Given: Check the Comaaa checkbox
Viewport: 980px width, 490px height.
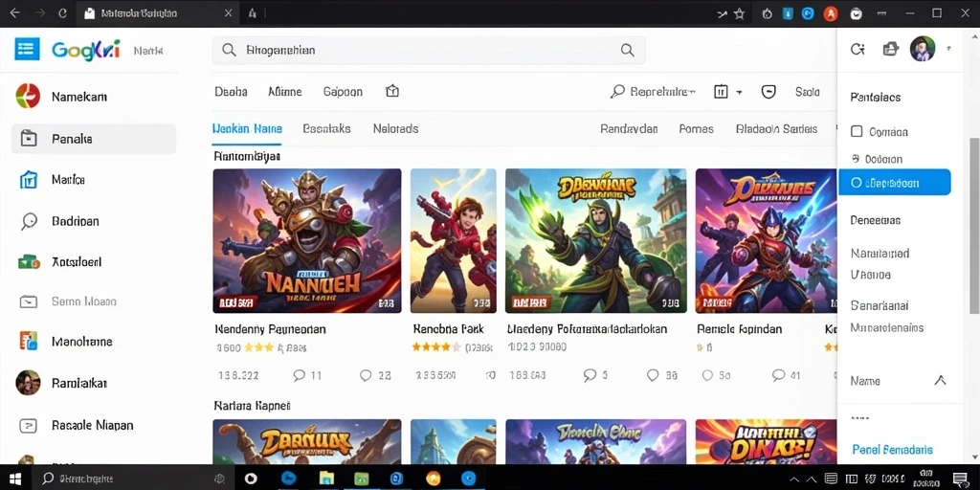Looking at the screenshot, I should 857,131.
